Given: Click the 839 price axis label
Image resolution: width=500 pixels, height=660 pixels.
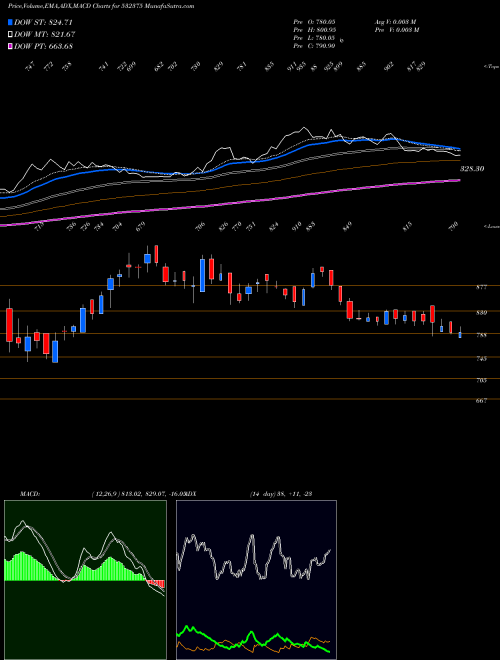Looking at the screenshot, I should click(x=481, y=313).
